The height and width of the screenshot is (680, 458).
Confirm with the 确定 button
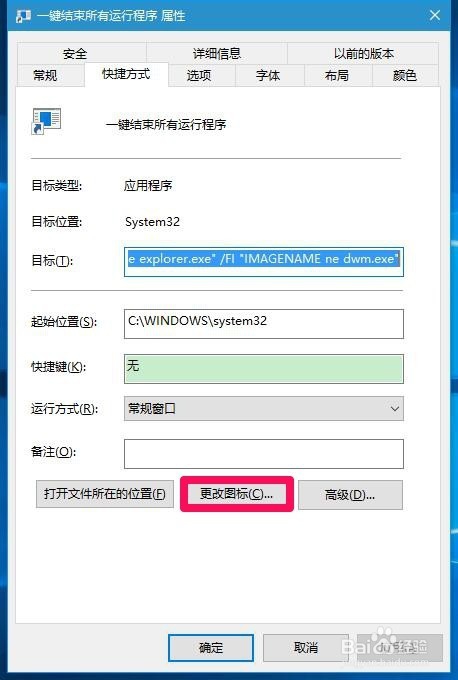point(211,648)
